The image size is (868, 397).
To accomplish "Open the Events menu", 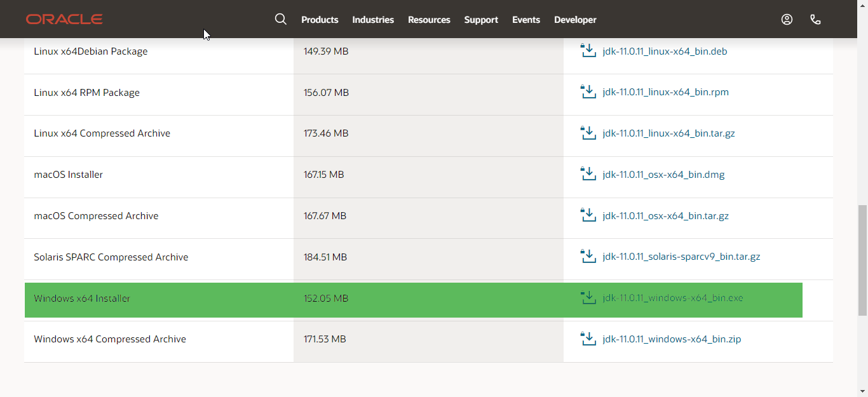I will coord(526,20).
